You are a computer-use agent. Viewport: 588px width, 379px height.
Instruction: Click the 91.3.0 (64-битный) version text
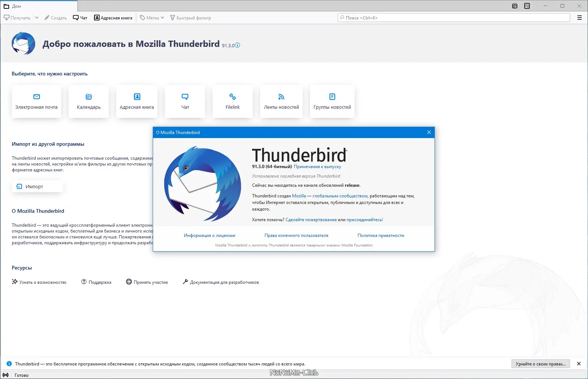[272, 167]
